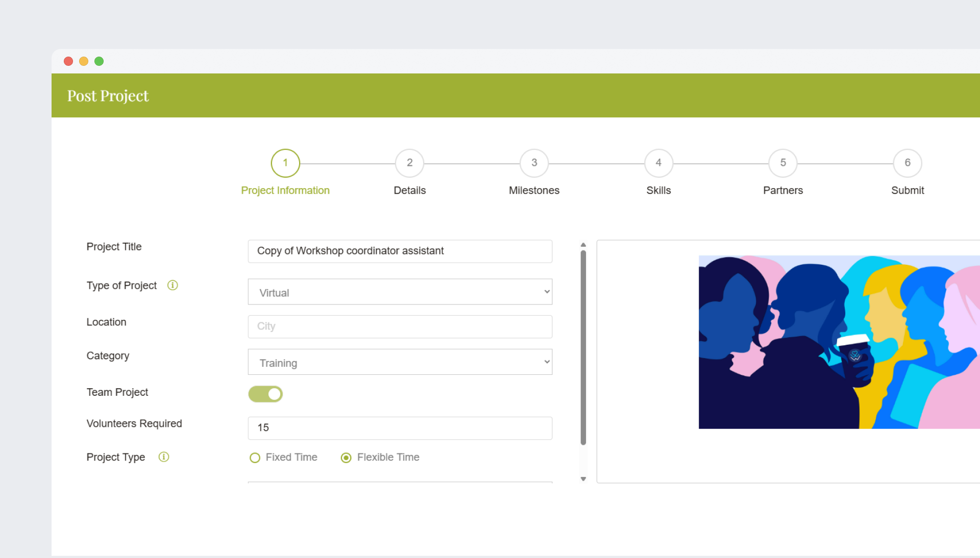Click step 6 Submit circle
This screenshot has height=558, width=980.
click(907, 163)
